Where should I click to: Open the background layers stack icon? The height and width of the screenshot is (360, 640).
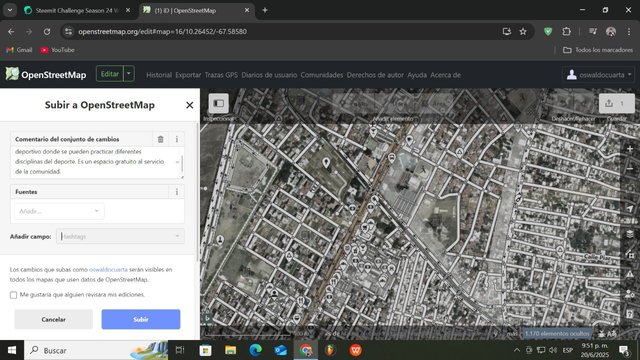(x=630, y=234)
